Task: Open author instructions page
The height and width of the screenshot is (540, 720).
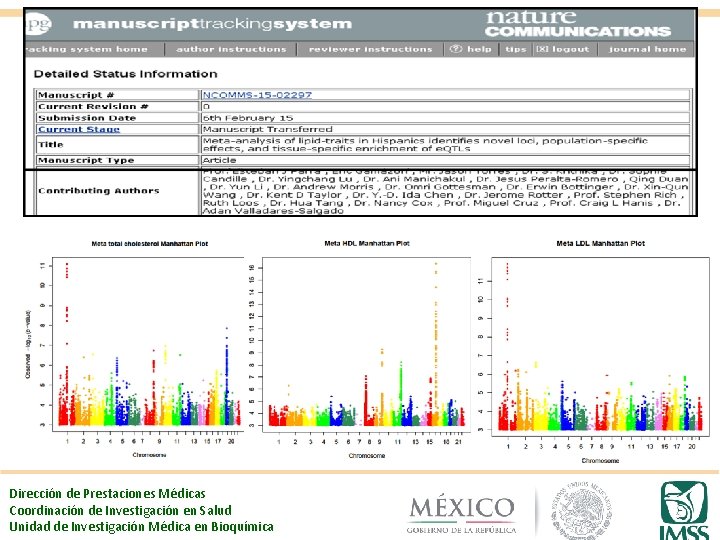Action: click(x=231, y=49)
